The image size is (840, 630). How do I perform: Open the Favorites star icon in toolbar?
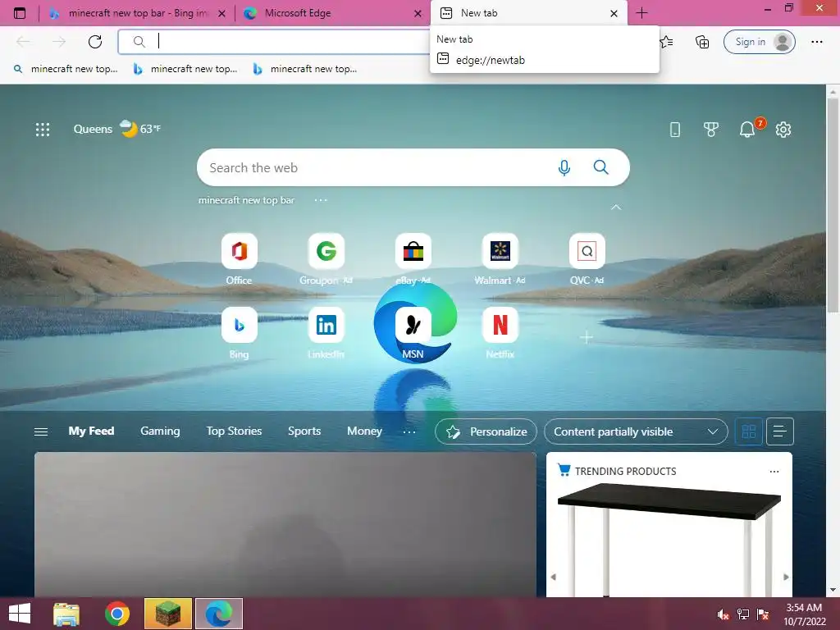pyautogui.click(x=666, y=42)
